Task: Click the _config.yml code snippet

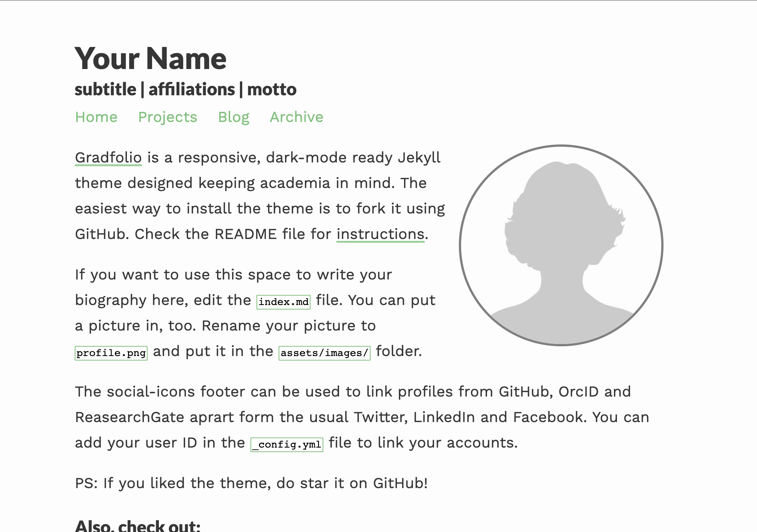Action: pyautogui.click(x=287, y=445)
